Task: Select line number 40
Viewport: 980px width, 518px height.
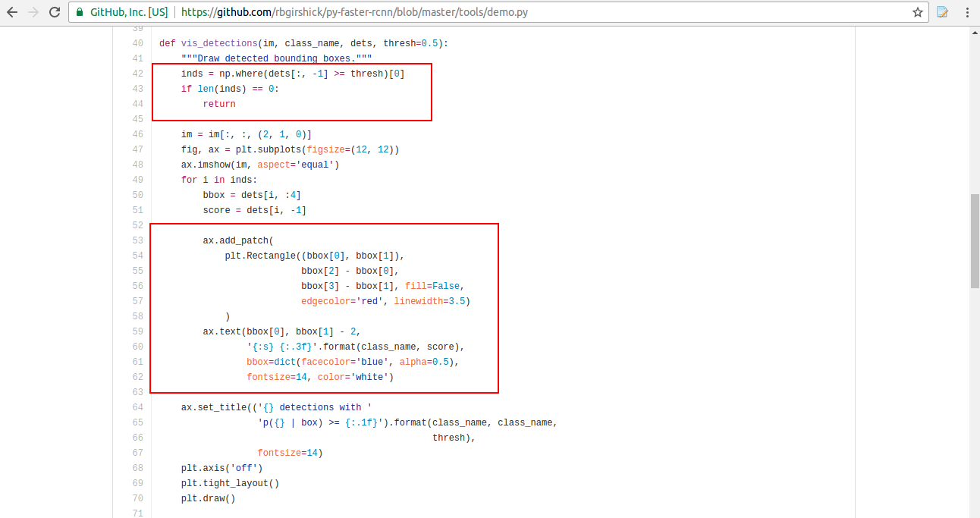Action: [137, 43]
